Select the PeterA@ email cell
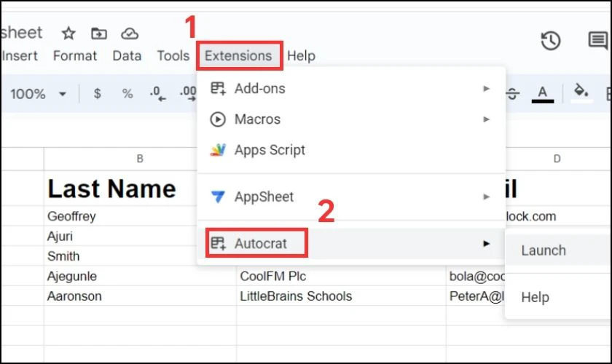The image size is (612, 364). 476,296
